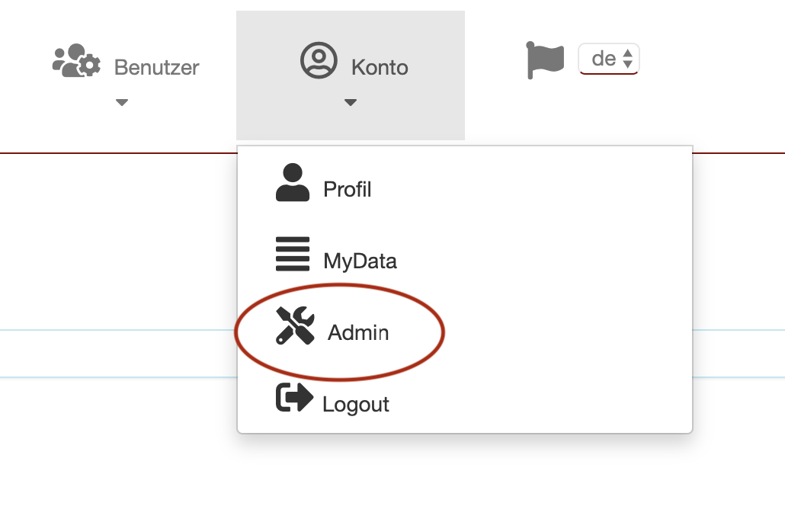Expand the Benutzer dropdown arrow
This screenshot has width=785, height=532.
122,101
